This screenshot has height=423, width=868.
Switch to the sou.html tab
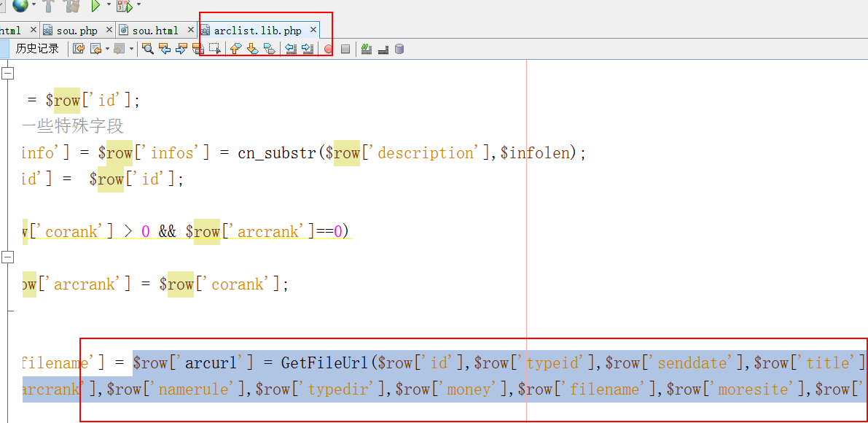click(x=155, y=31)
